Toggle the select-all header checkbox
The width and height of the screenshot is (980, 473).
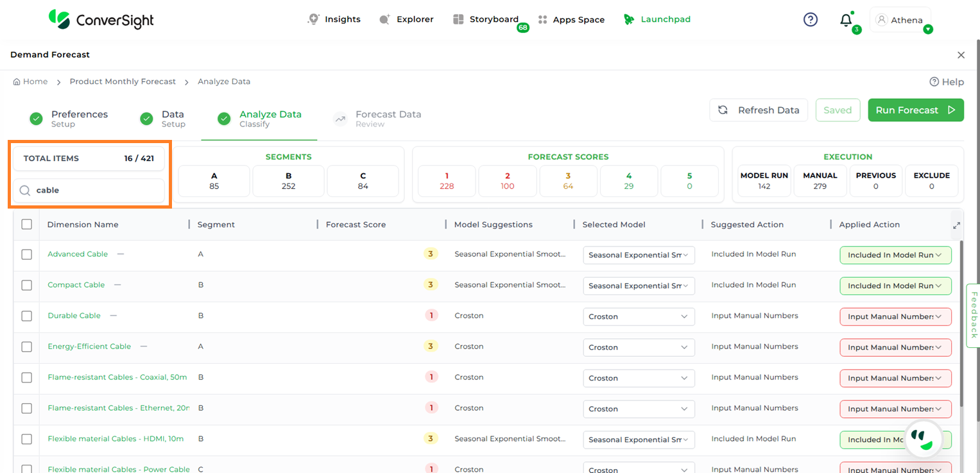pos(26,225)
